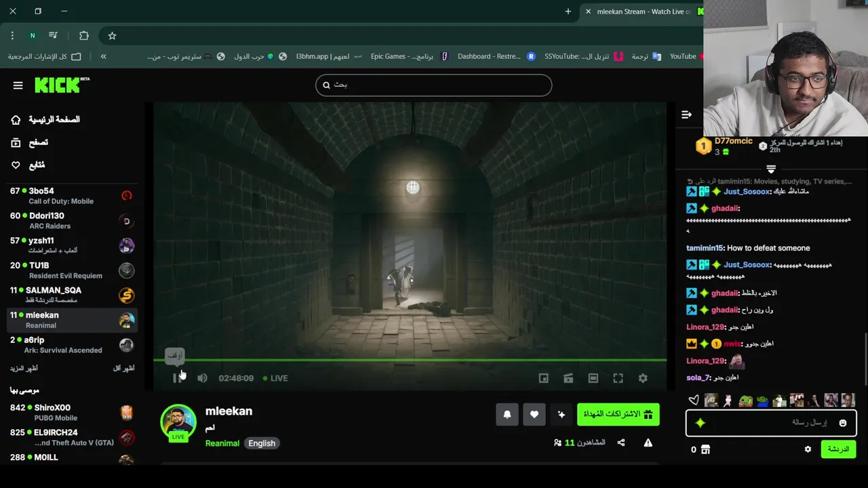The width and height of the screenshot is (868, 488).
Task: Click the green sparkle in chat input
Action: click(x=700, y=423)
